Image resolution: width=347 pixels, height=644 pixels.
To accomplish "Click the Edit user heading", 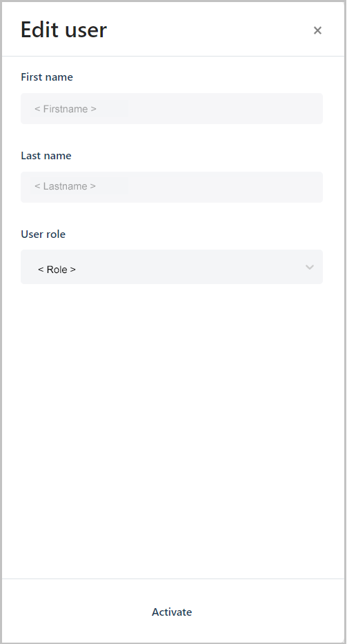I will point(63,30).
